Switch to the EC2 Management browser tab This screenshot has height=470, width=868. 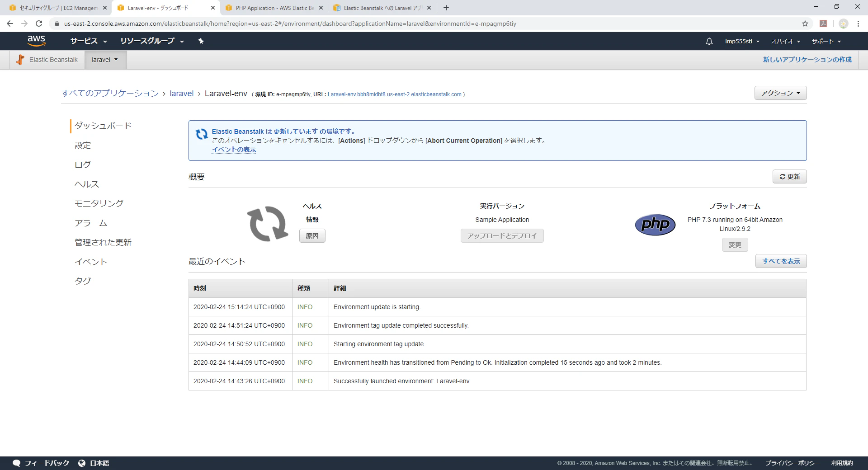58,8
